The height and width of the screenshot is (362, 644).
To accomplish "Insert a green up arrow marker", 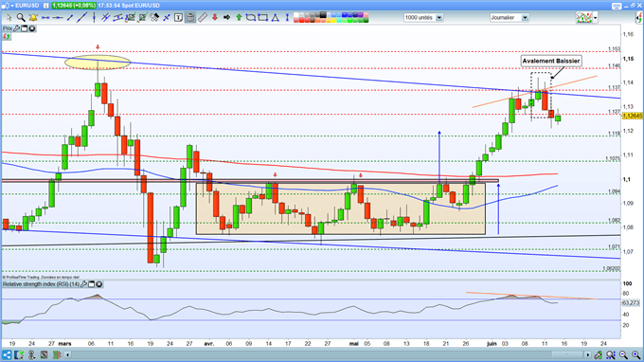I will point(239,18).
